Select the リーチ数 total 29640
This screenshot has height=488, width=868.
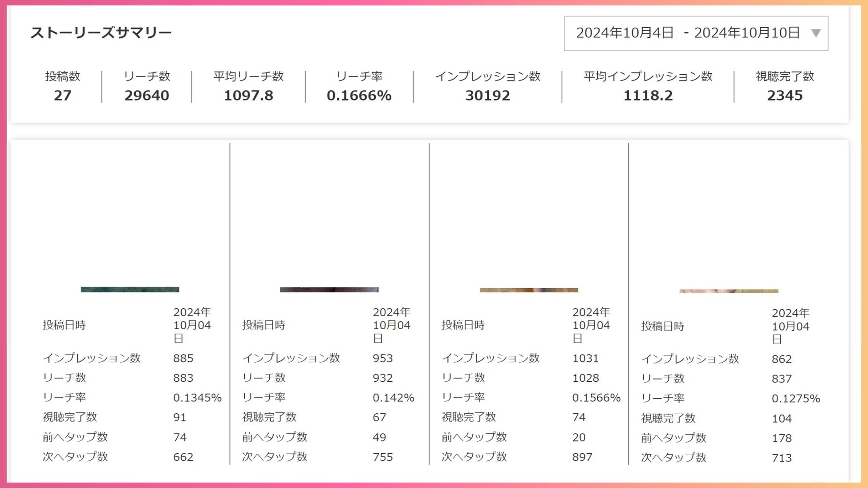[x=147, y=96]
